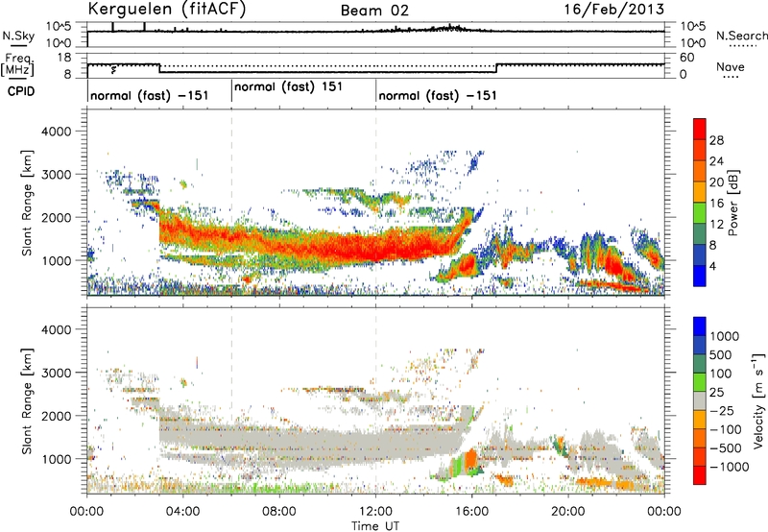Click the "20:00" time tick label

(x=568, y=512)
